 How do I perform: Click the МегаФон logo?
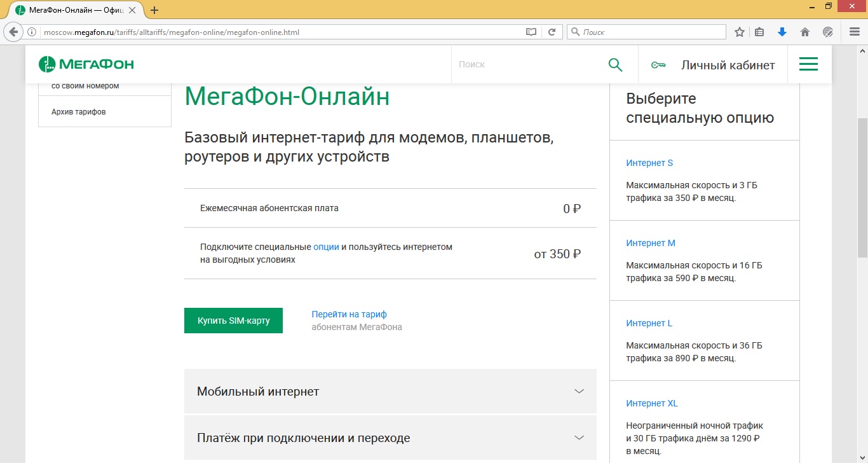pyautogui.click(x=87, y=64)
